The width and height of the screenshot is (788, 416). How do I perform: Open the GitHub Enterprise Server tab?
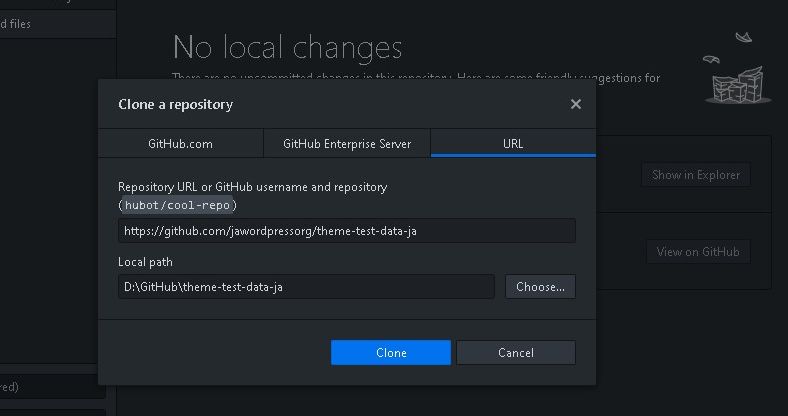click(347, 143)
